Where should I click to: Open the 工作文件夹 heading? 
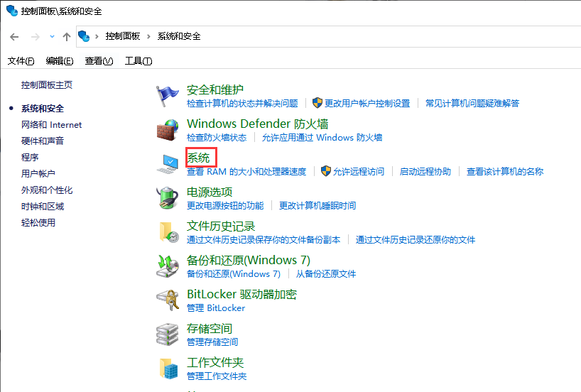[x=215, y=362]
